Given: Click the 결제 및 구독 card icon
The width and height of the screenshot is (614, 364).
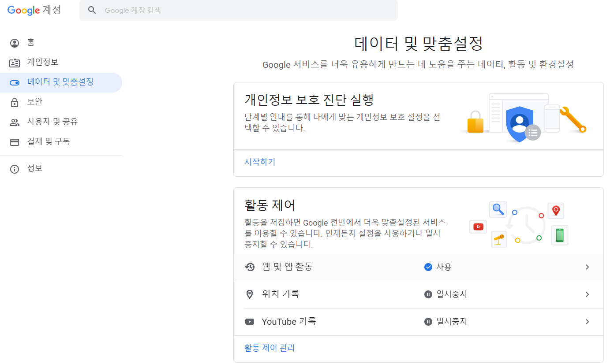Looking at the screenshot, I should coord(15,142).
